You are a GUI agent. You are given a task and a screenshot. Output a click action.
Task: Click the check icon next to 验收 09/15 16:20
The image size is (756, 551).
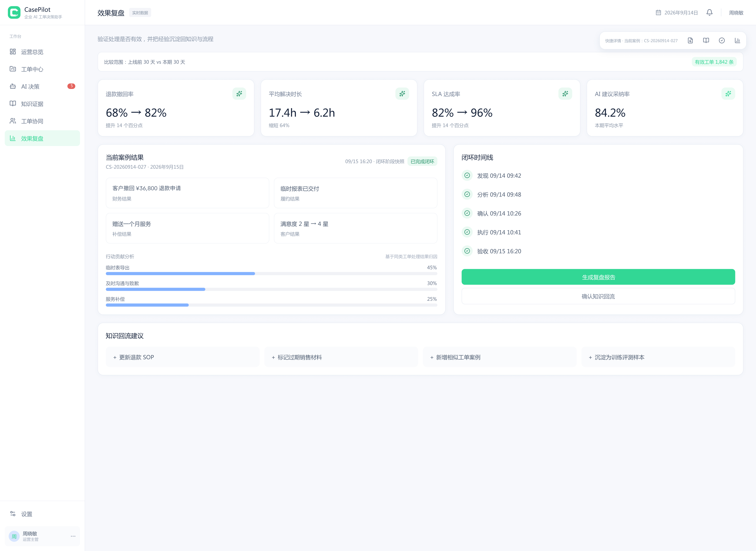point(467,251)
